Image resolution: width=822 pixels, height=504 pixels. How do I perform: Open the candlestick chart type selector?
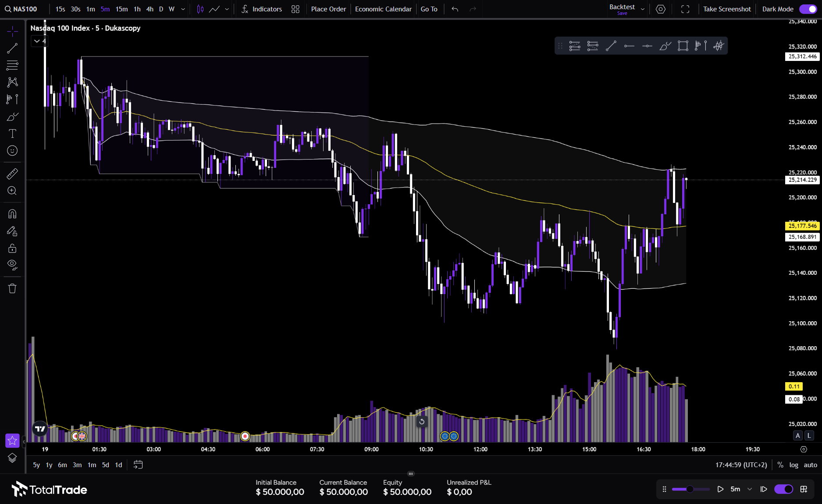click(x=200, y=9)
